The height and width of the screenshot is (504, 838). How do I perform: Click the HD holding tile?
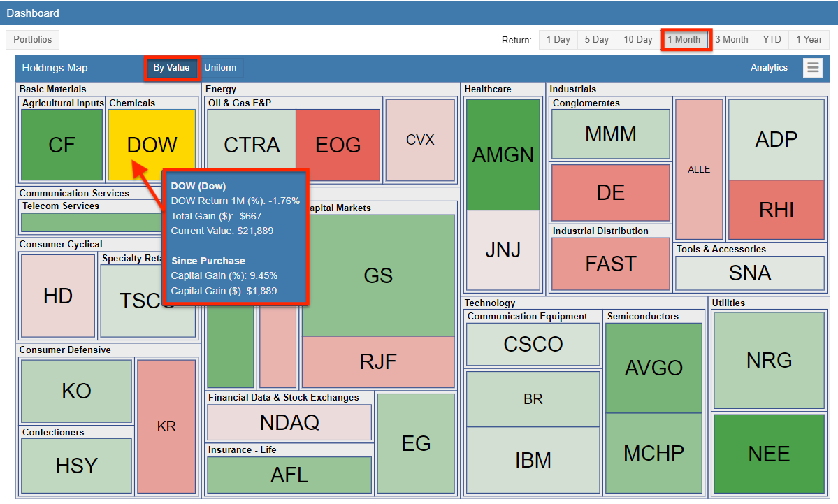[58, 296]
